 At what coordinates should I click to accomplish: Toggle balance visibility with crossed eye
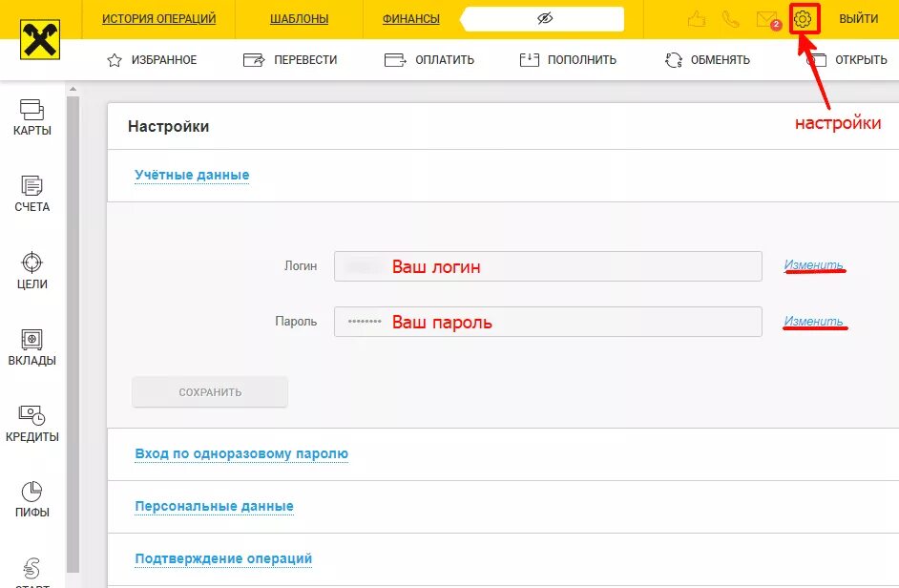(x=544, y=18)
